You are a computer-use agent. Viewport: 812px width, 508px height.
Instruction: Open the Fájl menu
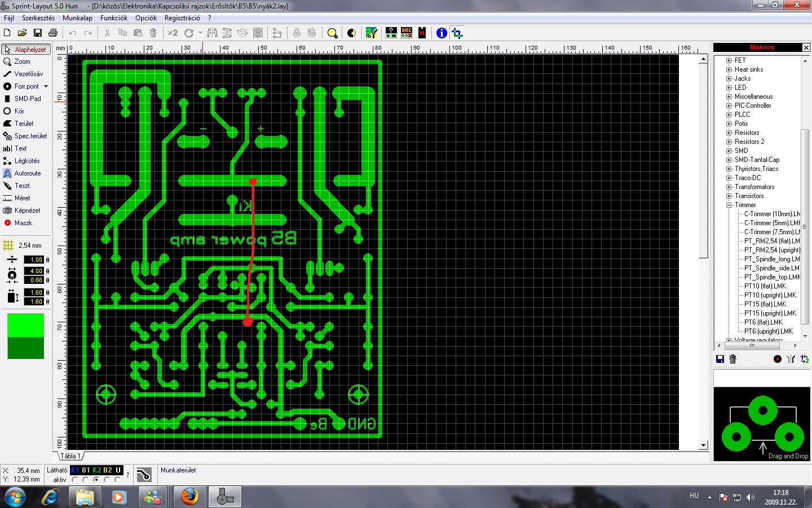[9, 18]
